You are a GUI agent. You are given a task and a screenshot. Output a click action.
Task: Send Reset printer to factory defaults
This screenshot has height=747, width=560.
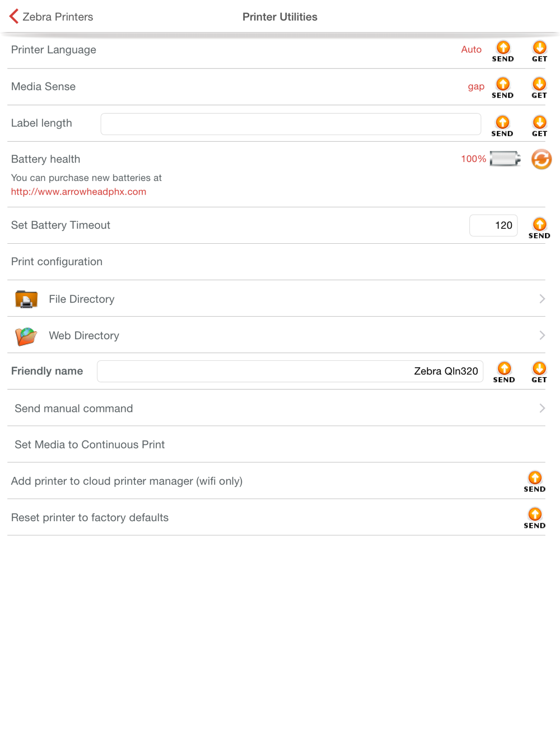[x=535, y=518]
